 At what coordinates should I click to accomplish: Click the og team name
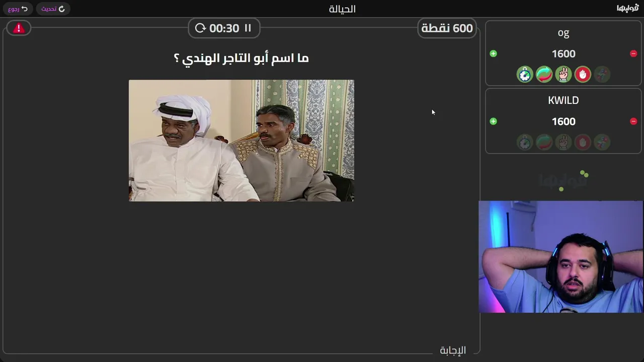coord(563,33)
